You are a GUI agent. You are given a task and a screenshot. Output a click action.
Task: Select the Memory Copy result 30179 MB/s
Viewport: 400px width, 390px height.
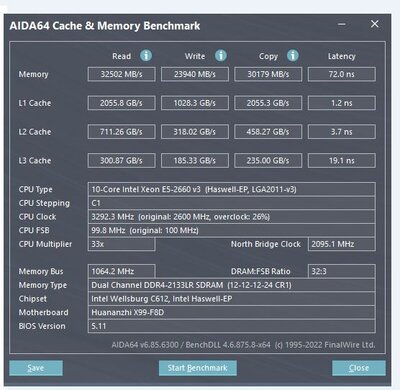[268, 74]
